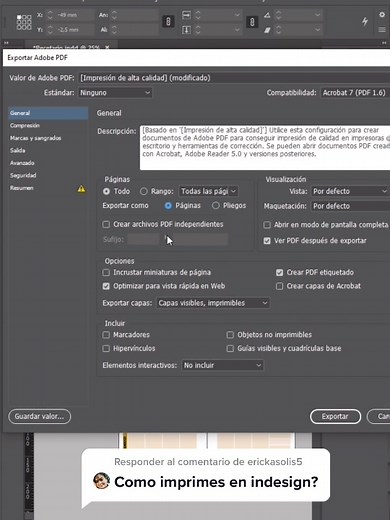Open the control panel hamburger menu
The image size is (390, 520).
point(382,30)
